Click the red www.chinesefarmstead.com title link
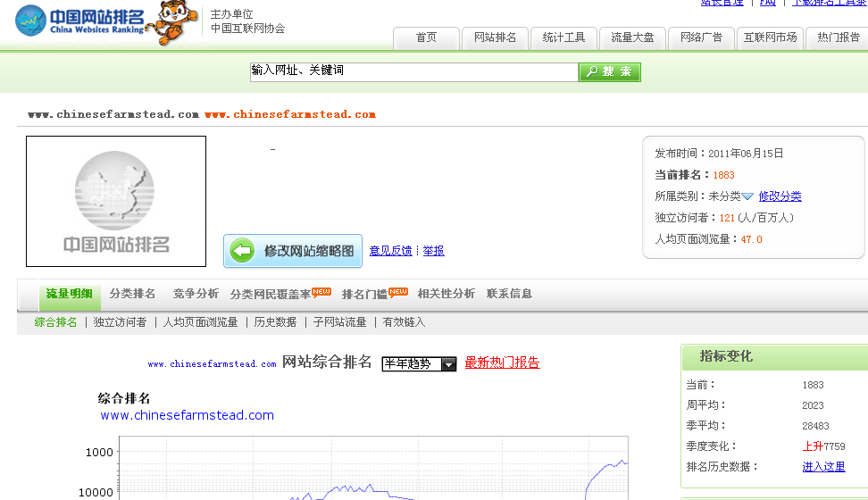Screen dimensions: 868x500 [x=290, y=114]
